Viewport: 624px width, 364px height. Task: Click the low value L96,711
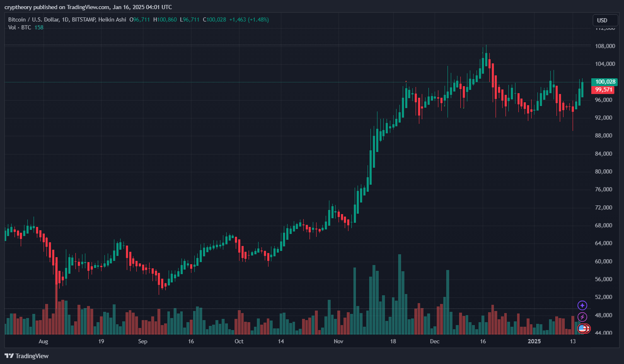190,19
